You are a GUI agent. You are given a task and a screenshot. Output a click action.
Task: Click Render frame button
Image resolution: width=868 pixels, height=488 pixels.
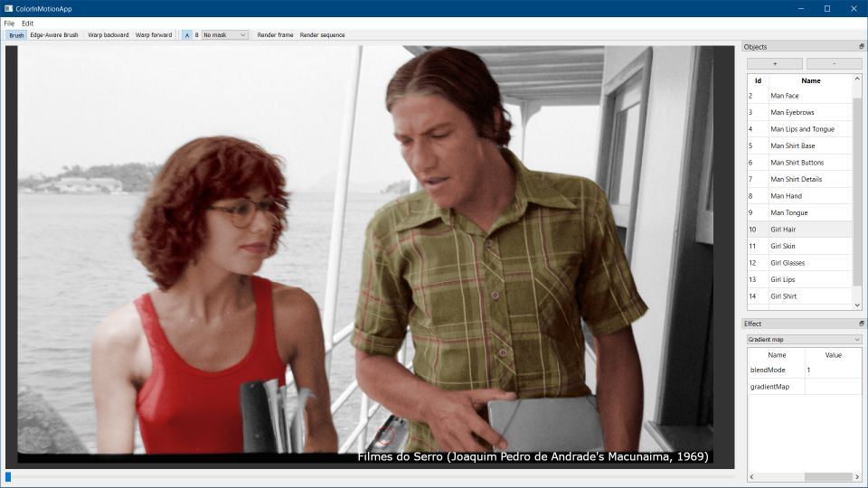(275, 35)
